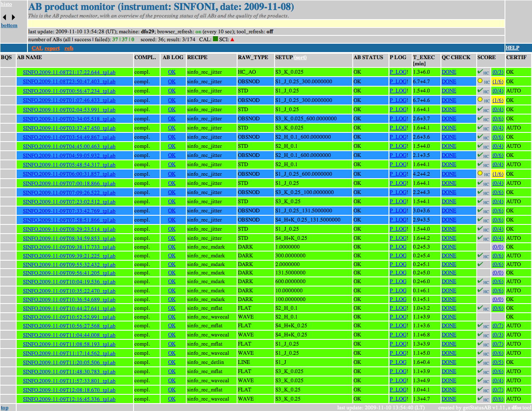Open the (0/5) score link
This screenshot has width=532, height=411.
(x=497, y=363)
